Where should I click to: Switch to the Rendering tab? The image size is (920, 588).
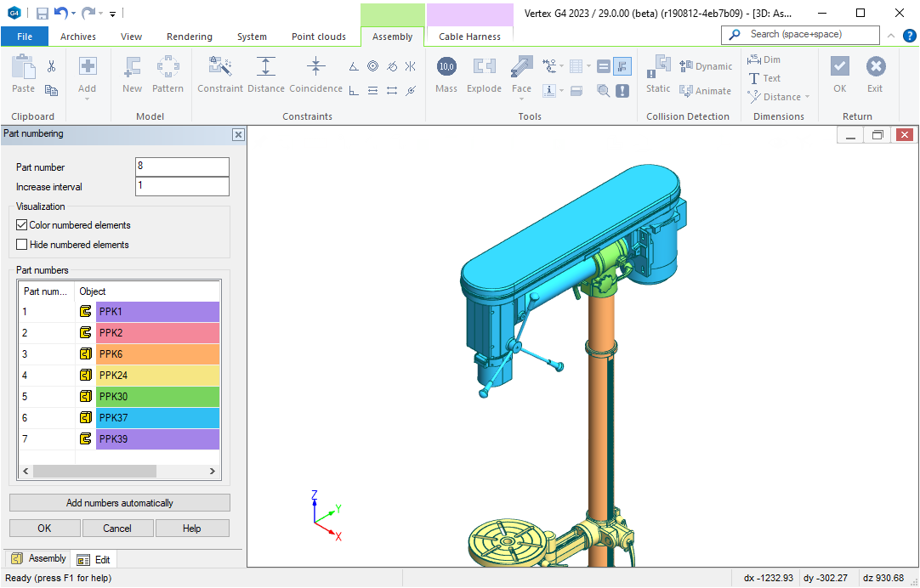(x=190, y=37)
